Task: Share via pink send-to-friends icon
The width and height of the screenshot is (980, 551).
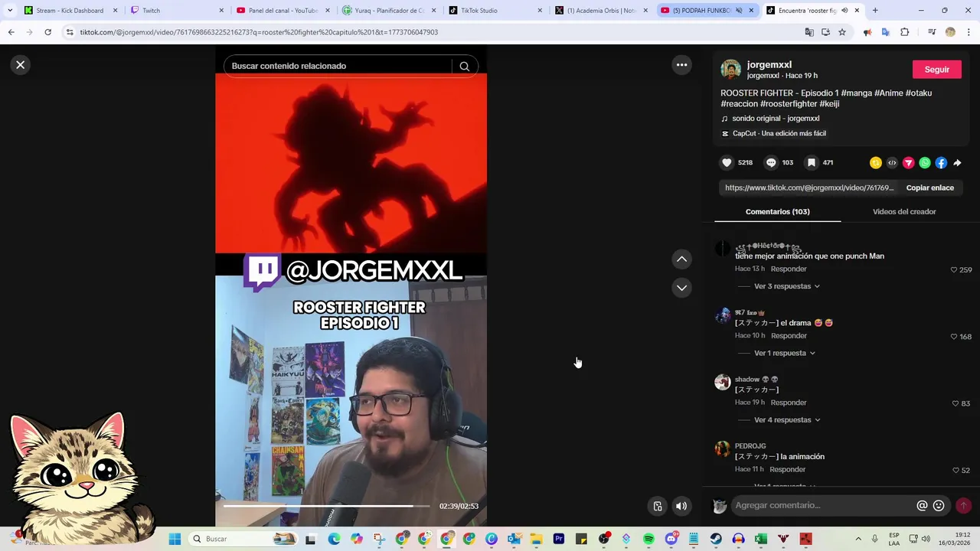Action: coord(908,163)
